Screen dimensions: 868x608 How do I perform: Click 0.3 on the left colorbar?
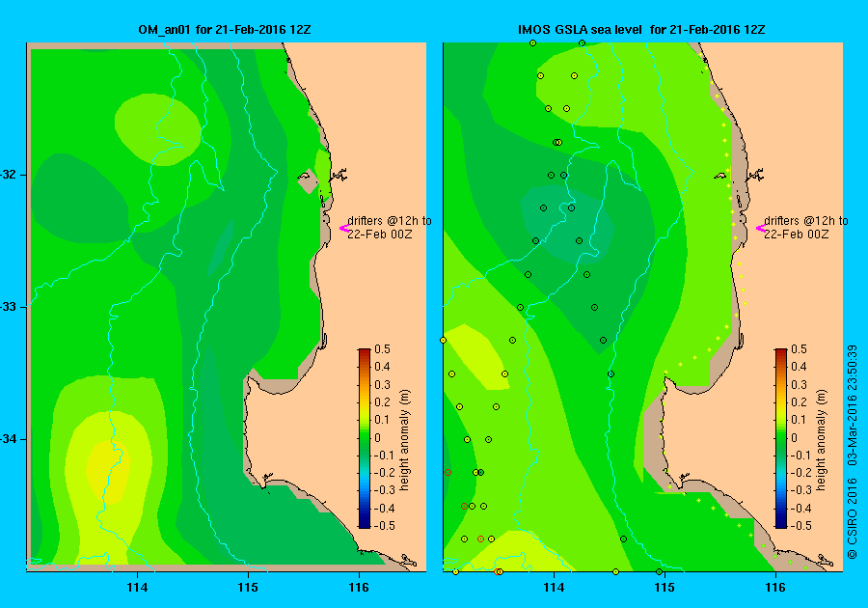pyautogui.click(x=383, y=385)
